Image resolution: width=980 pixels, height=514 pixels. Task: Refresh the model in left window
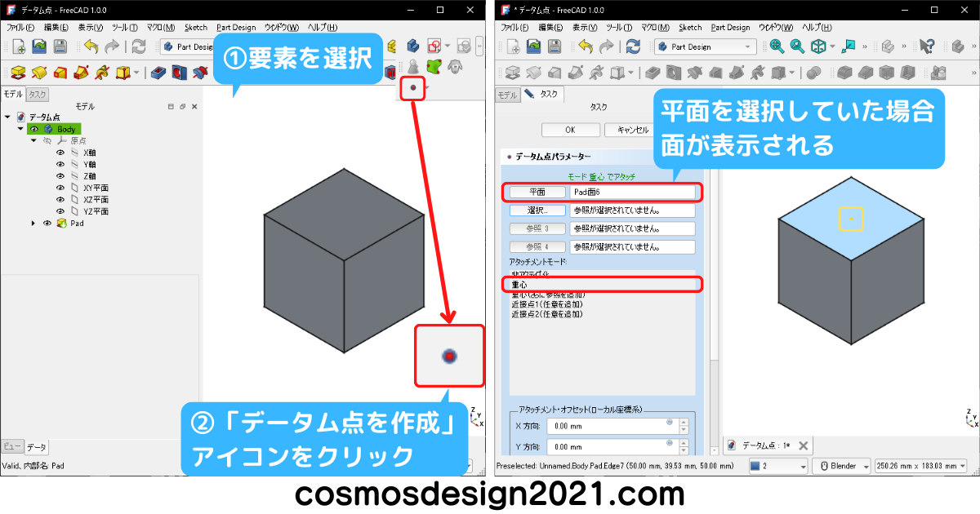pyautogui.click(x=138, y=47)
